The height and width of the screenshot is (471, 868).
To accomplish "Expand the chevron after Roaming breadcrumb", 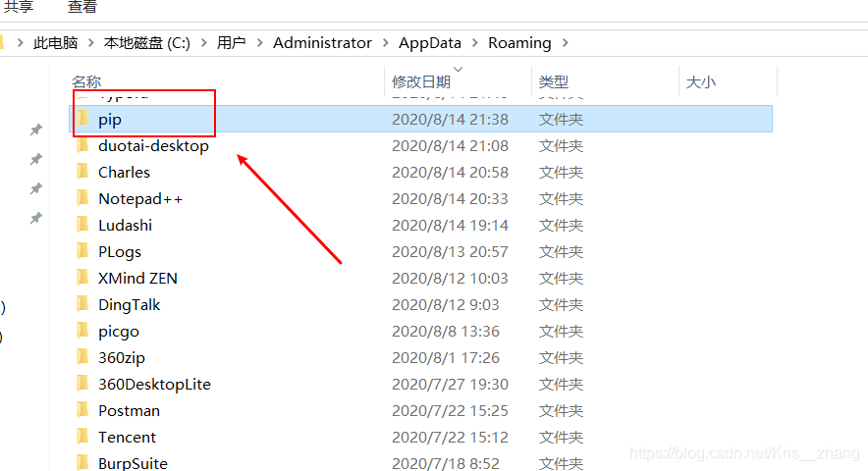I will tap(566, 42).
